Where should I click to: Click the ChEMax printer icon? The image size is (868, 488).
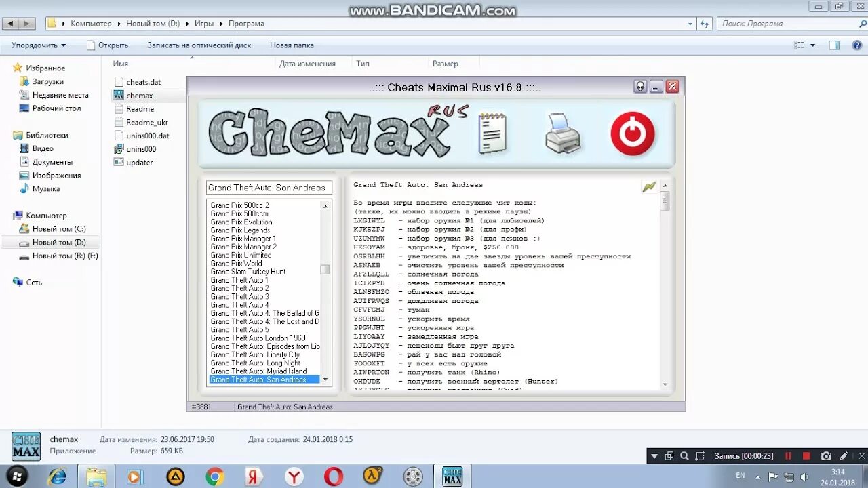coord(563,133)
